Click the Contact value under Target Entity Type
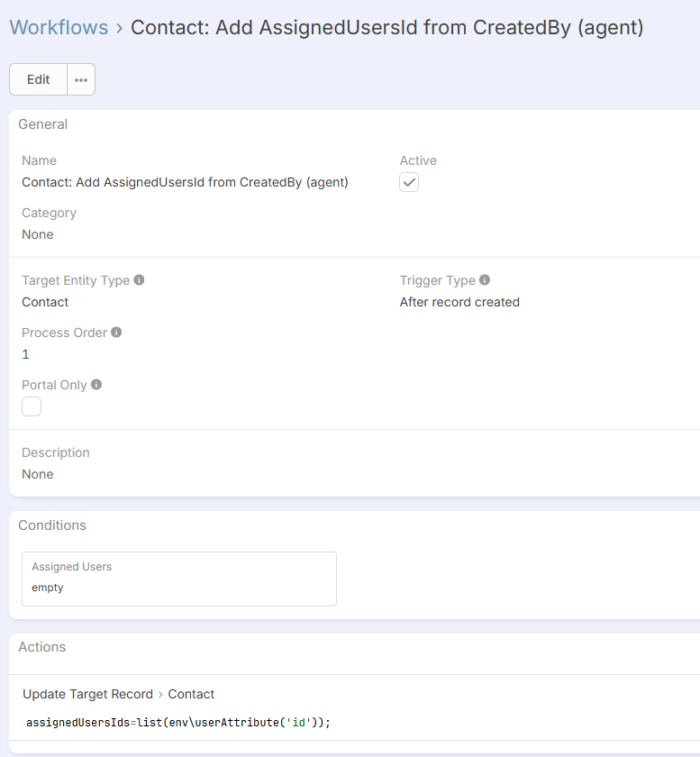 click(x=45, y=302)
